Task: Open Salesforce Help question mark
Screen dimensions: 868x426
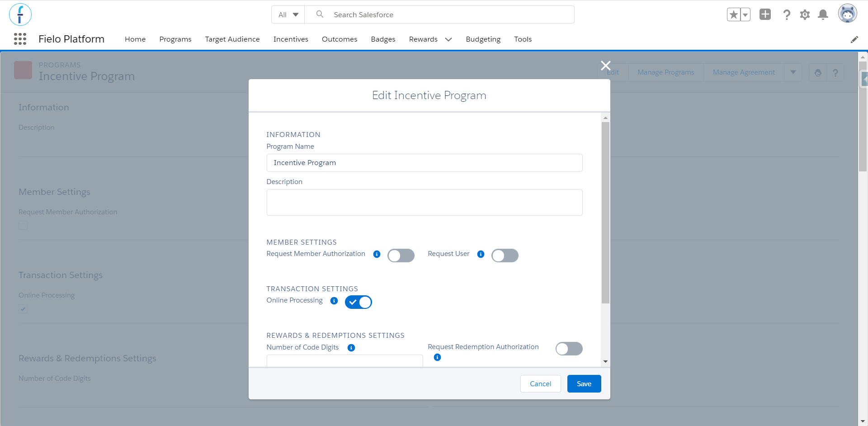Action: tap(787, 15)
